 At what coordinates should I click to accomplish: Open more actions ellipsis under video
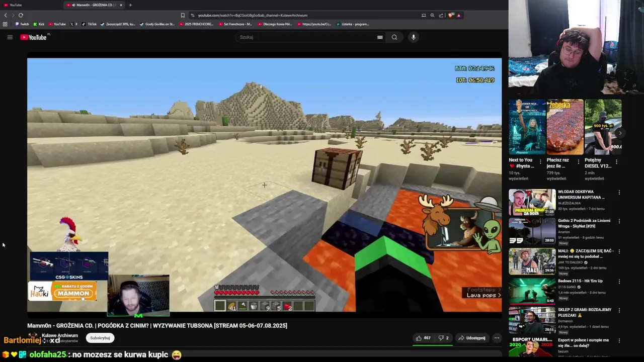(x=497, y=338)
